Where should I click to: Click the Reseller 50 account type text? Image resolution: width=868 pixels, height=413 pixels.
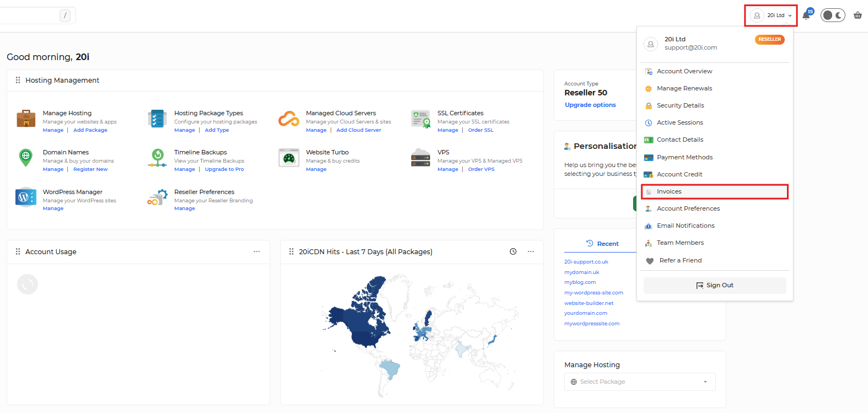click(x=586, y=93)
